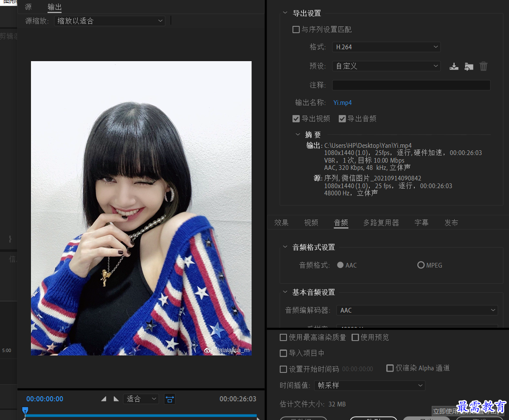This screenshot has height=420, width=509.
Task: Open the Time Interpolation dropdown
Action: [x=370, y=385]
